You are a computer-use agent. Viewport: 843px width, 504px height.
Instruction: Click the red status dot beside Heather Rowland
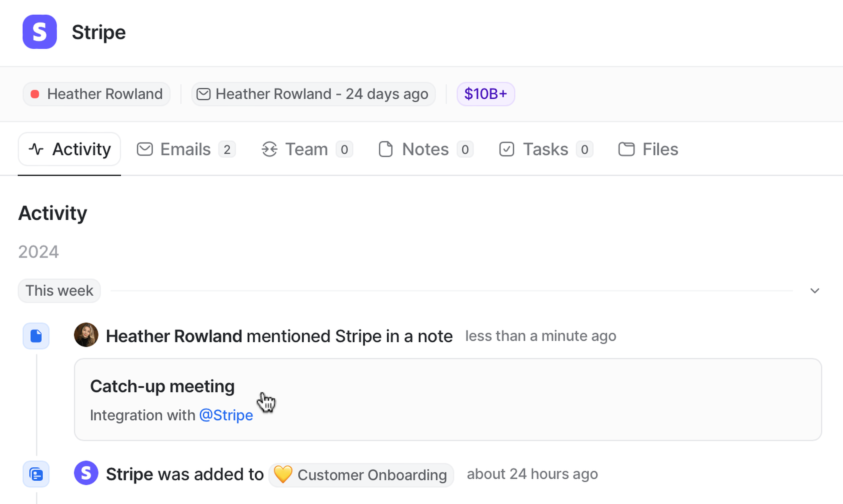click(35, 94)
